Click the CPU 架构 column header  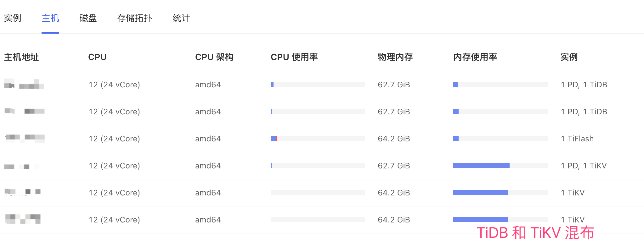(214, 57)
